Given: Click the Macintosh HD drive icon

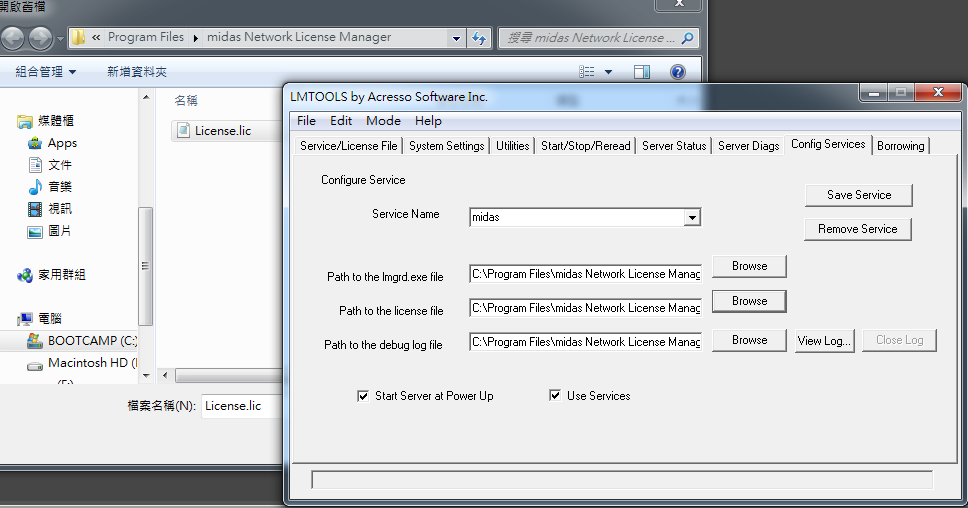Looking at the screenshot, I should (35, 363).
